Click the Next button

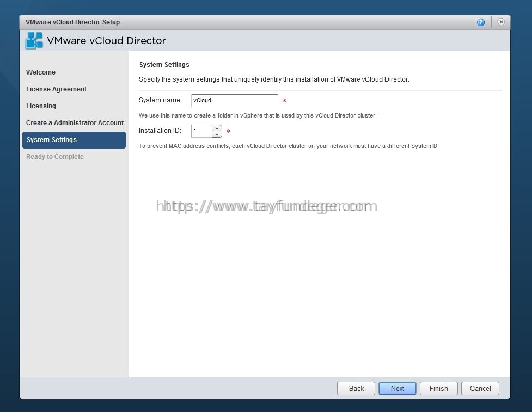pos(398,388)
